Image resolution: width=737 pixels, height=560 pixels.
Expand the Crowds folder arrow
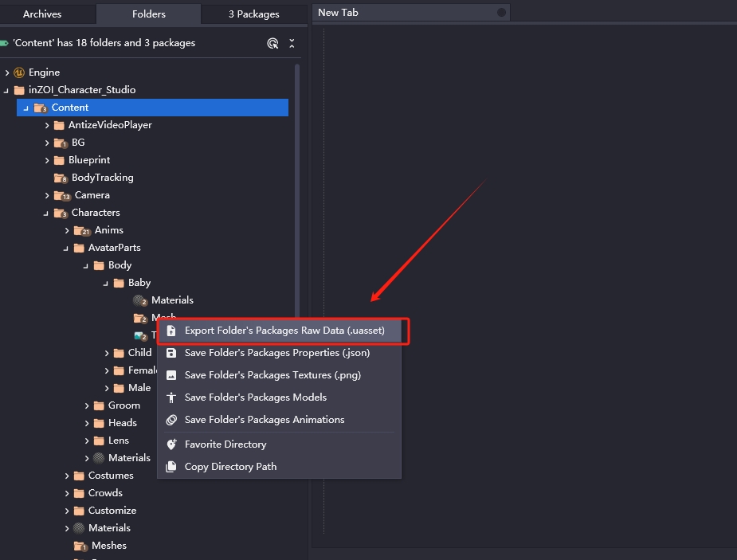point(66,493)
